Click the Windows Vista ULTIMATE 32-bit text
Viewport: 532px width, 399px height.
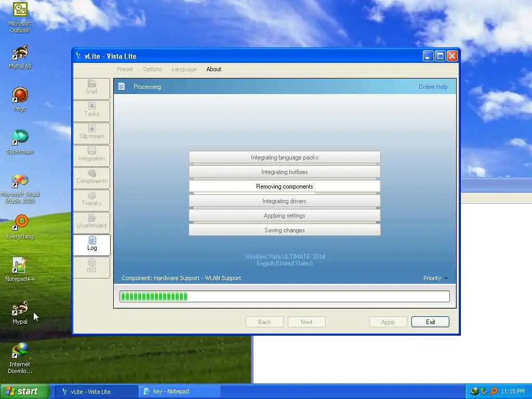click(x=285, y=257)
